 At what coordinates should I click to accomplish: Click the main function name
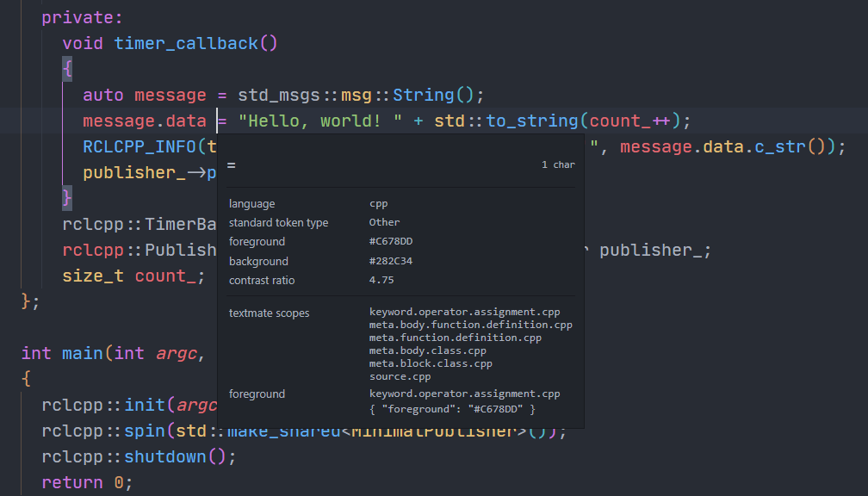pyautogui.click(x=80, y=353)
